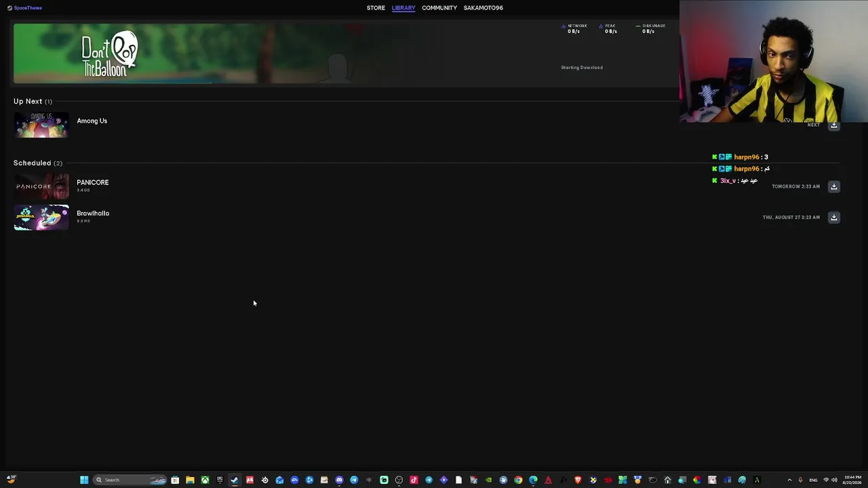Screen dimensions: 868x488
Task: Open Epic Games Launcher from the taskbar
Action: (x=220, y=480)
